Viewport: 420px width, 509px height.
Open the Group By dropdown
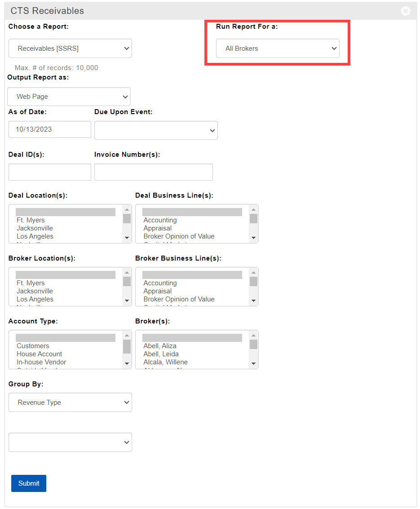tap(70, 403)
